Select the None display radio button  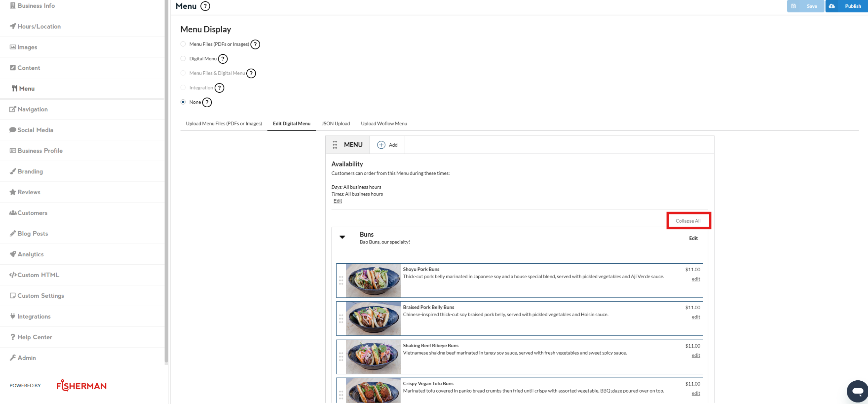click(x=183, y=102)
